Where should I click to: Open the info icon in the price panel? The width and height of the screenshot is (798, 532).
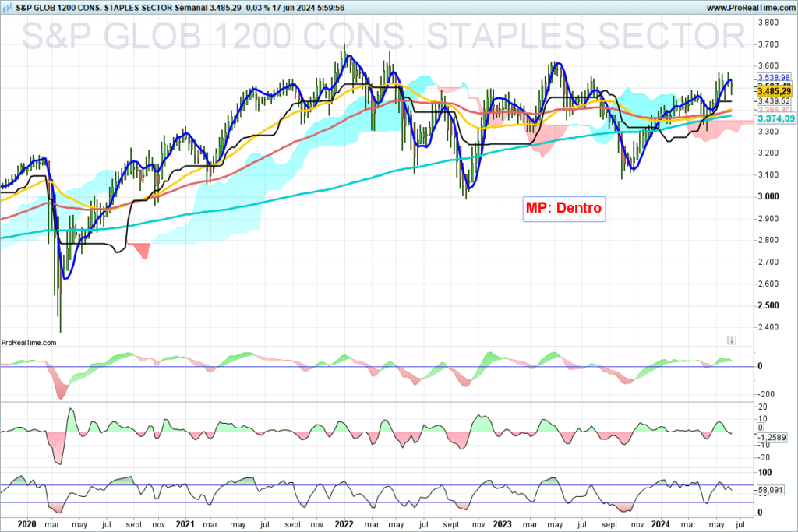tap(731, 340)
